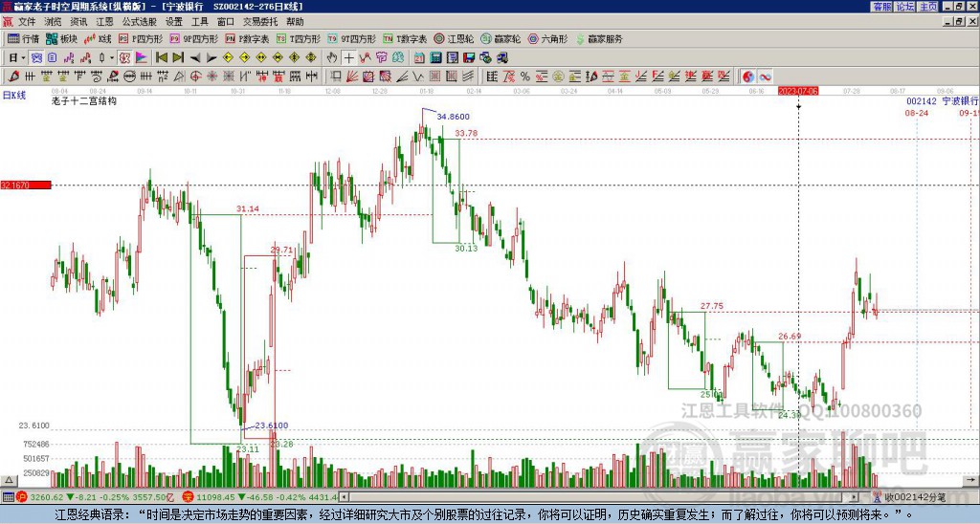Click the yin-yang taiji icon

748,76
